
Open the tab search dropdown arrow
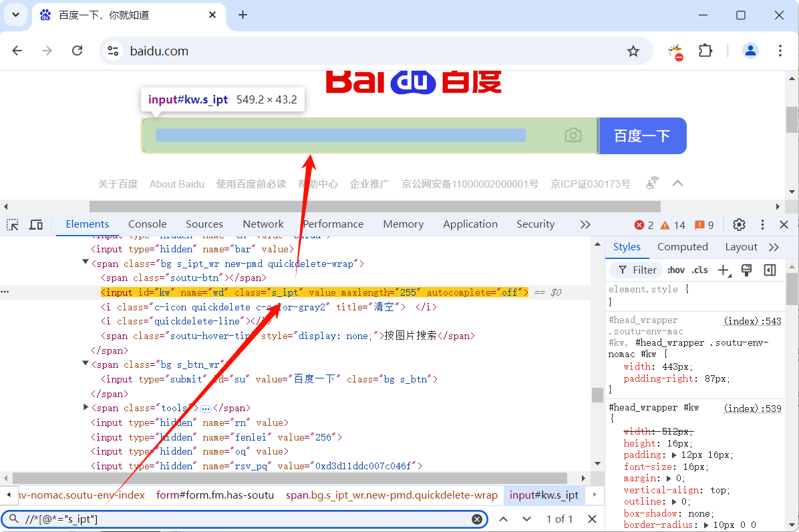pyautogui.click(x=16, y=15)
